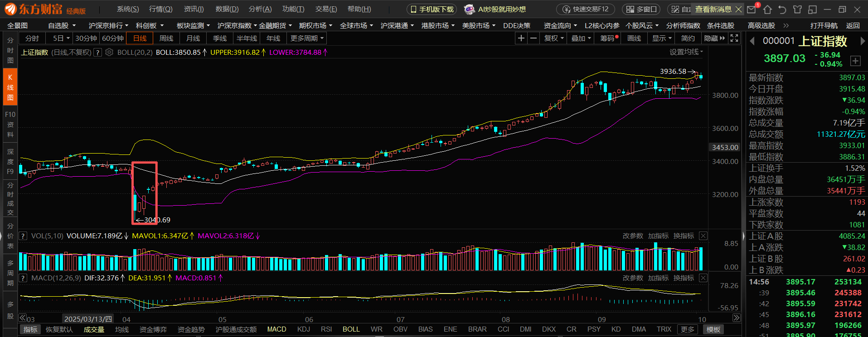Expand the 5日 period dropdown
The height and width of the screenshot is (337, 868).
click(61, 39)
